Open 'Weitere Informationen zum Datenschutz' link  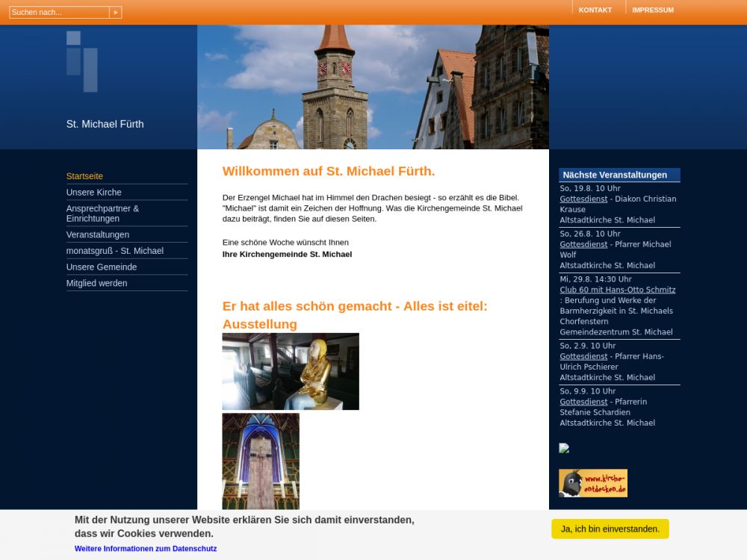(146, 549)
